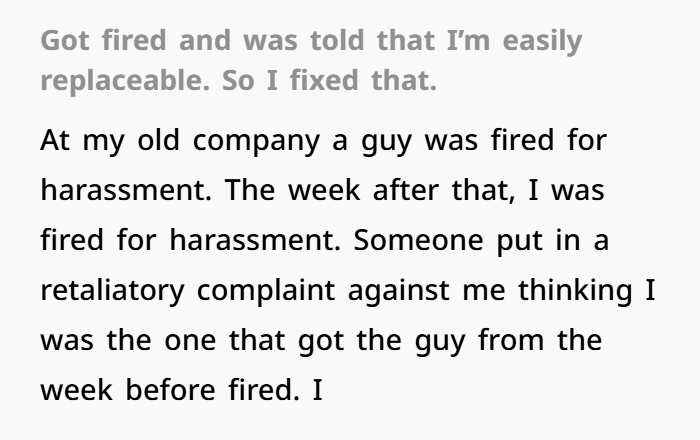Click the word "Got" starting the title
700x440 pixels.
pos(65,40)
